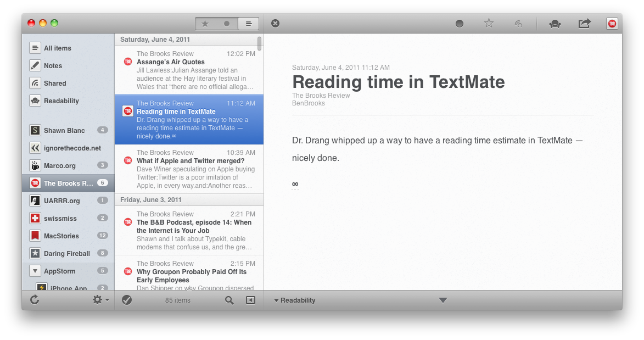Select Reading time in TextMate entry
Viewport: 644px width, 340px height.
pos(189,120)
